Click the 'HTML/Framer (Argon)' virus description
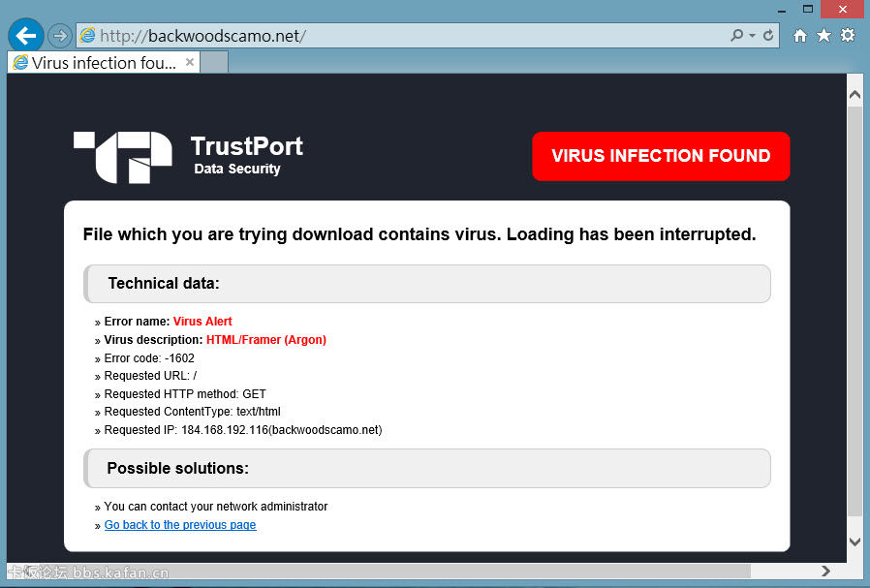The height and width of the screenshot is (588, 870). click(266, 340)
